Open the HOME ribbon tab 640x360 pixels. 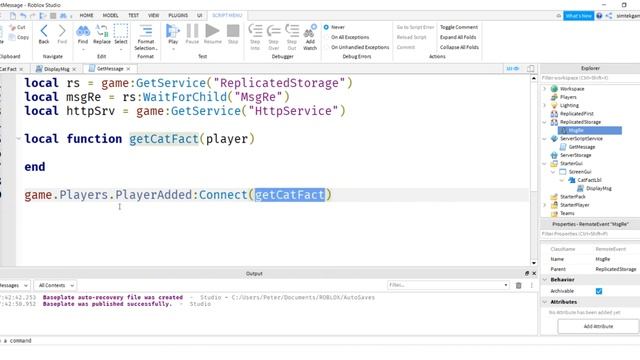pos(86,16)
